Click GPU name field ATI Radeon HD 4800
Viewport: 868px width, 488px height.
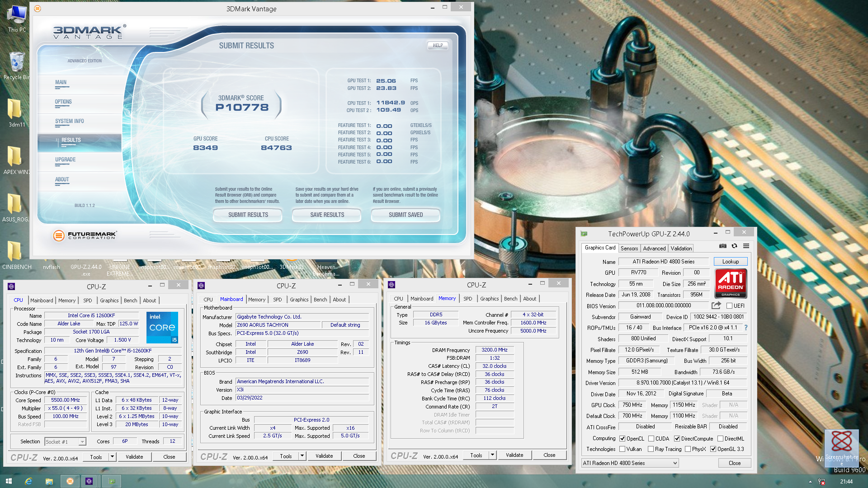pyautogui.click(x=663, y=262)
